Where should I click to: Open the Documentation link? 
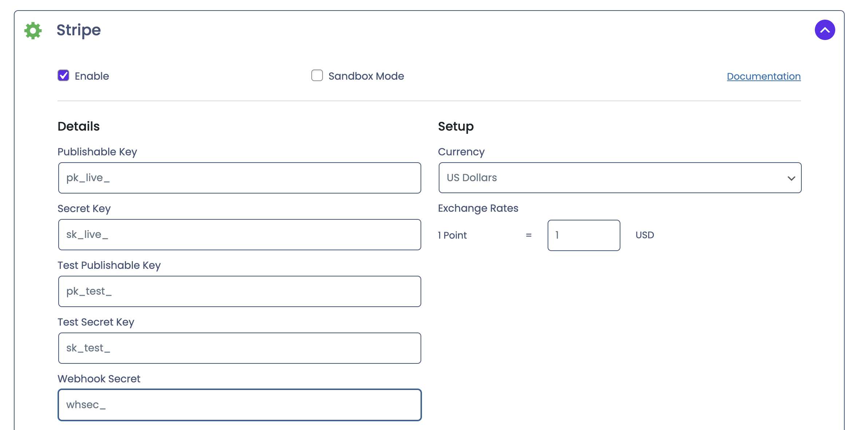[x=764, y=76]
